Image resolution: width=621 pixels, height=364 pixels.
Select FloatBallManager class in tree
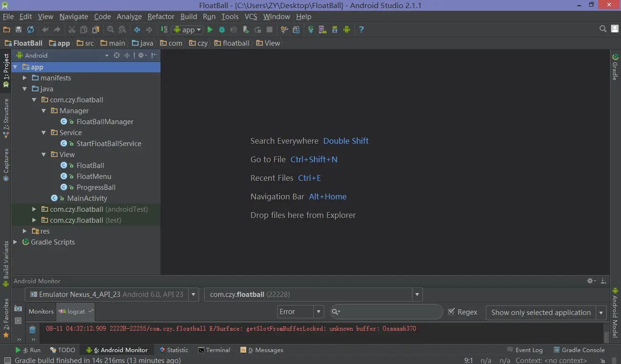(105, 121)
